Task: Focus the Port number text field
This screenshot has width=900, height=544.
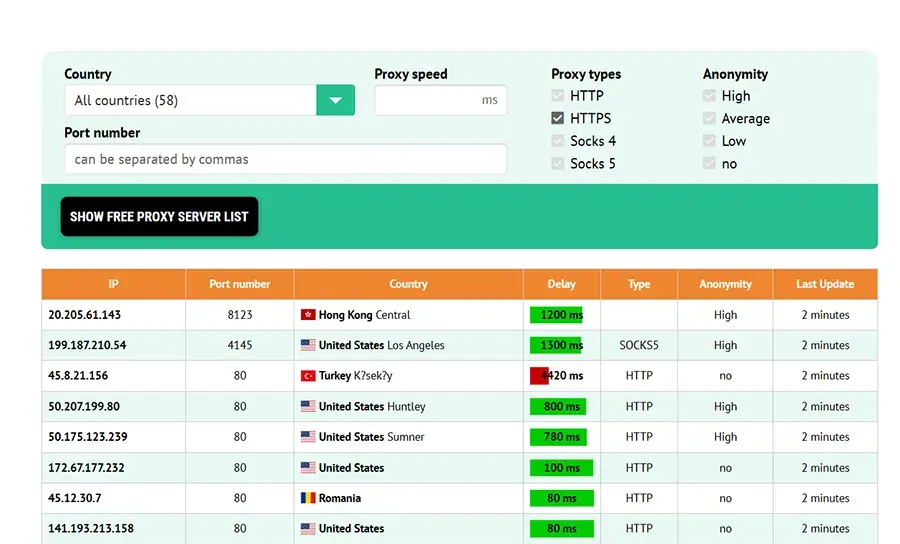Action: (284, 159)
